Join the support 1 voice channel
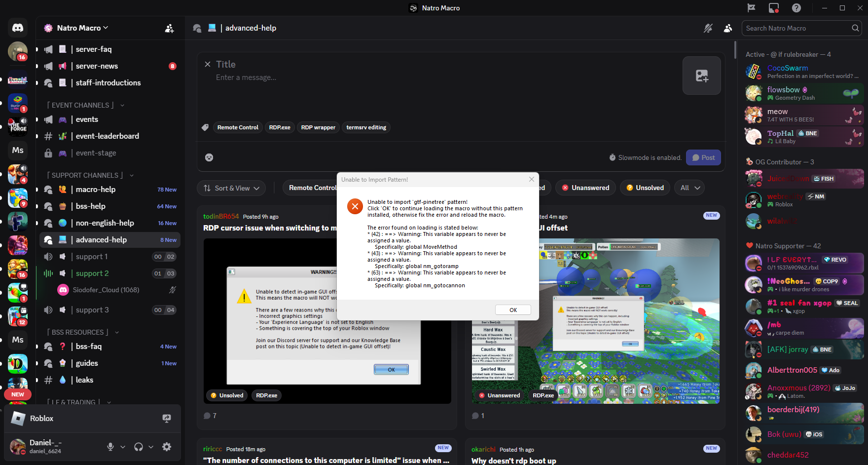Viewport: 868px width, 465px height. 109,257
